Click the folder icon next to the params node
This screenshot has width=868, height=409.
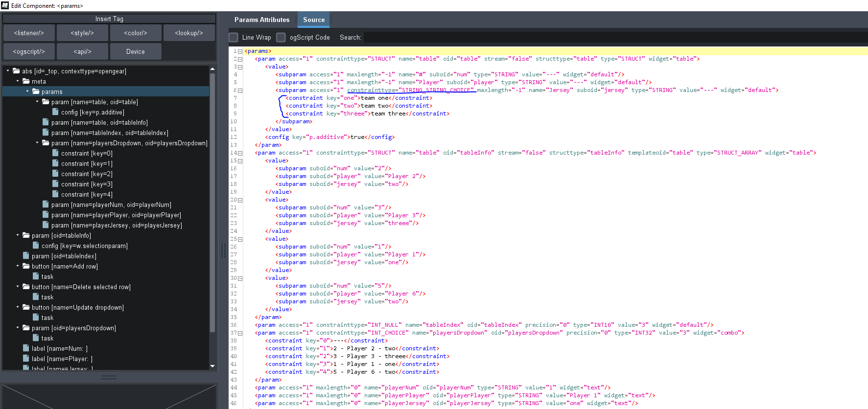tap(36, 91)
